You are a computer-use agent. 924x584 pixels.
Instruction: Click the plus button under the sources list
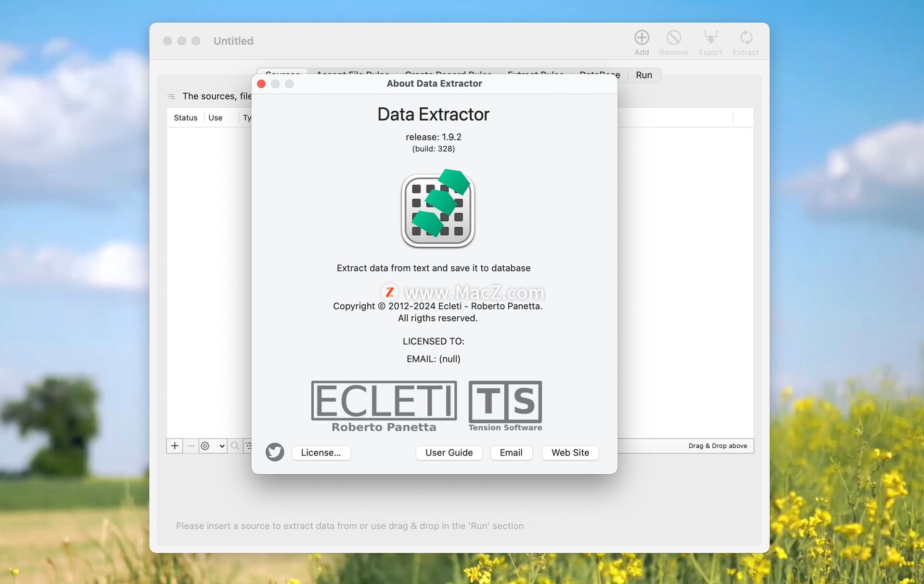[175, 446]
